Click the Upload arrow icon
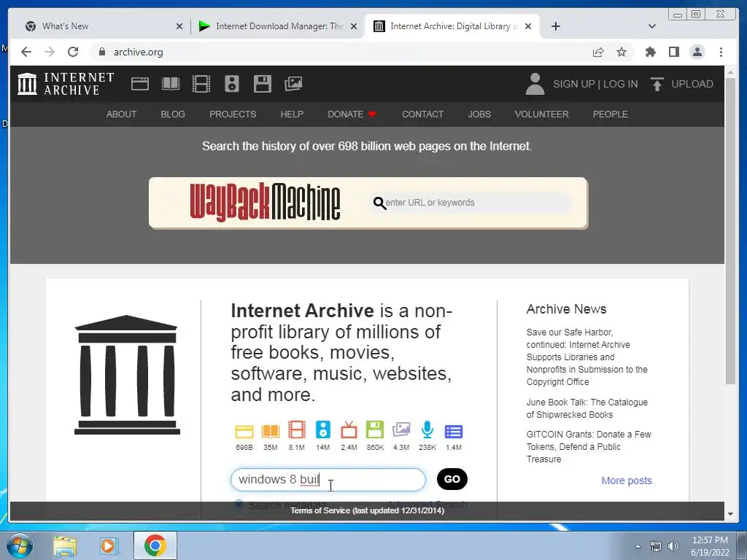This screenshot has width=747, height=560. [x=657, y=85]
